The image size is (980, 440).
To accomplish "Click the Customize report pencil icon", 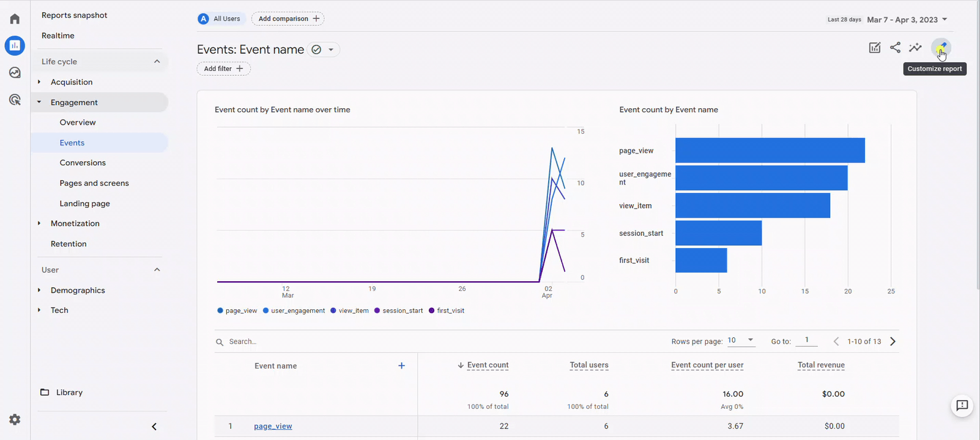I will (941, 48).
